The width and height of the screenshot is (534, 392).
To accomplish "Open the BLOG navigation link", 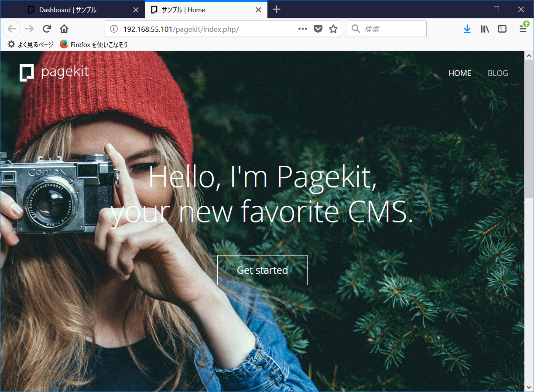I will click(498, 73).
